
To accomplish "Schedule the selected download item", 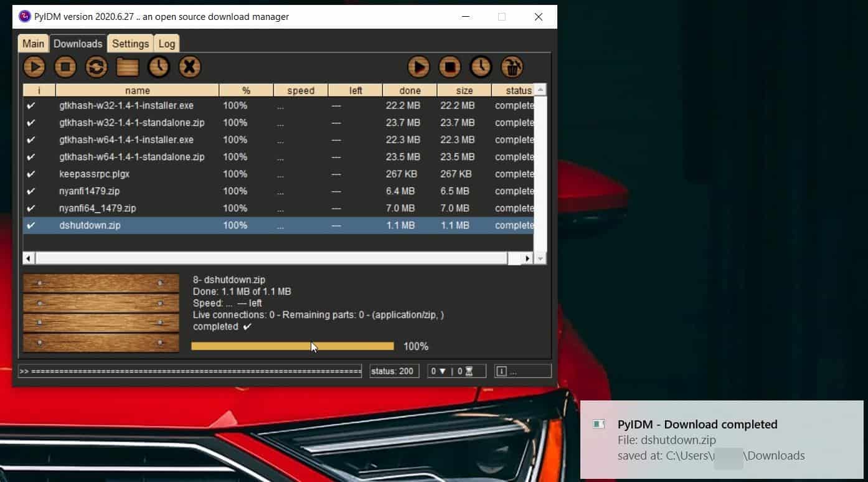I will (159, 67).
